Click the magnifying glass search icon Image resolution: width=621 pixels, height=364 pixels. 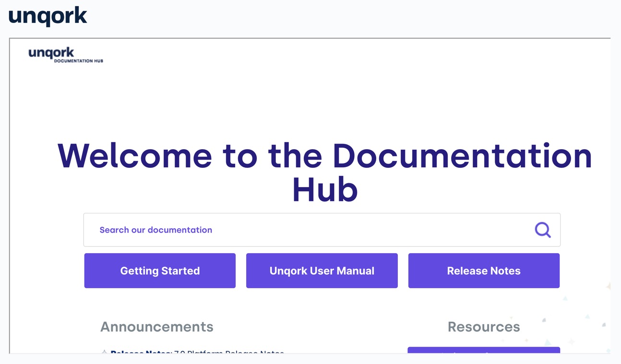coord(543,230)
